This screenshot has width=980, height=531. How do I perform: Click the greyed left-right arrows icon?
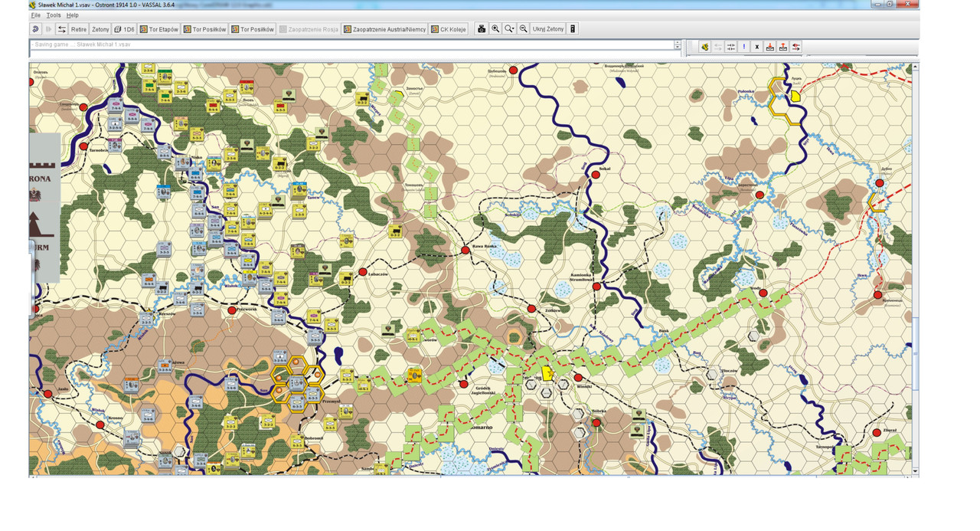point(718,47)
